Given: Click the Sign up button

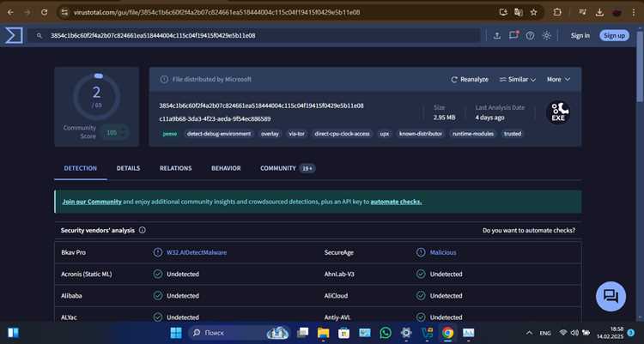Looking at the screenshot, I should tap(614, 36).
